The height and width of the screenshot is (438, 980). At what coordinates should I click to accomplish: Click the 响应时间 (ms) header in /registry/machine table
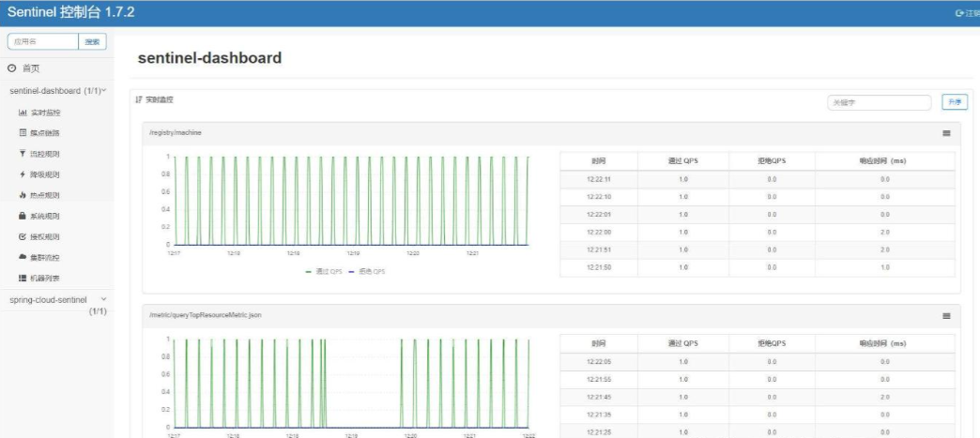tap(885, 161)
